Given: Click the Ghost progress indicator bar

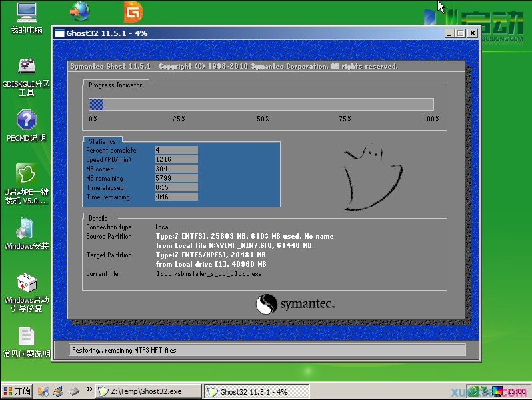Looking at the screenshot, I should tap(261, 104).
